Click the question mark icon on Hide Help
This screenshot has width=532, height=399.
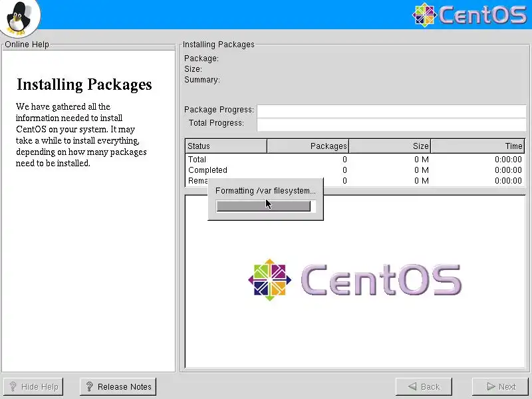click(x=13, y=386)
